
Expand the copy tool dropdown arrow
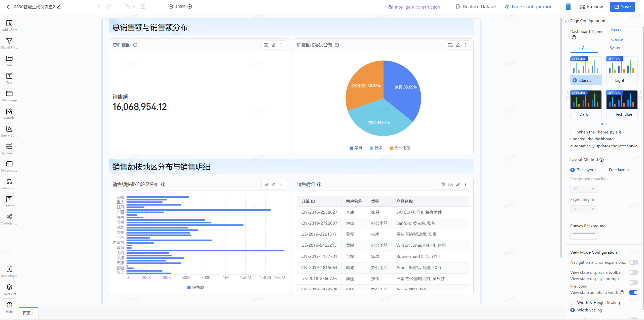click(x=134, y=7)
